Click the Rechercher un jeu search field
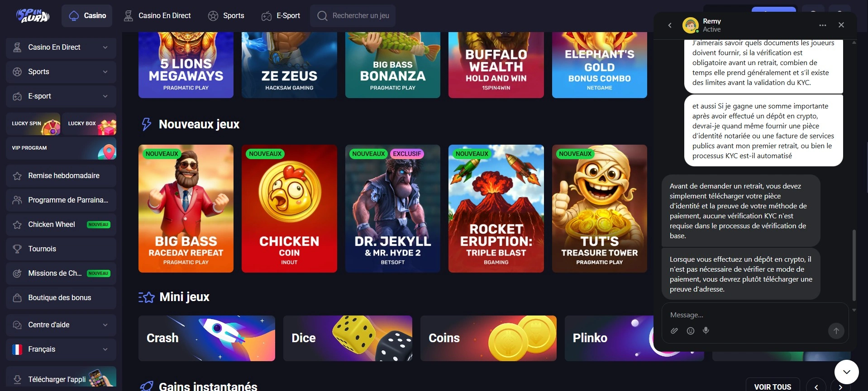868x391 pixels. 353,16
